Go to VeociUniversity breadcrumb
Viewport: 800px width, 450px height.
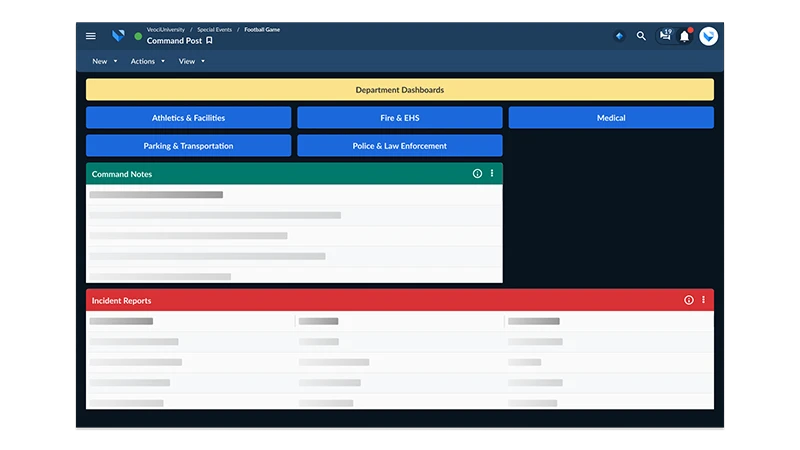click(166, 30)
